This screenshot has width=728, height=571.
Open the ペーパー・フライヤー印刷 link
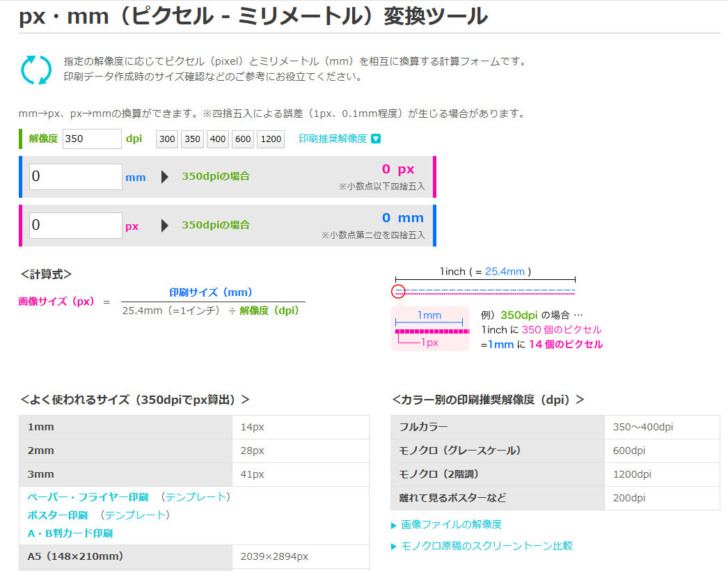88,498
